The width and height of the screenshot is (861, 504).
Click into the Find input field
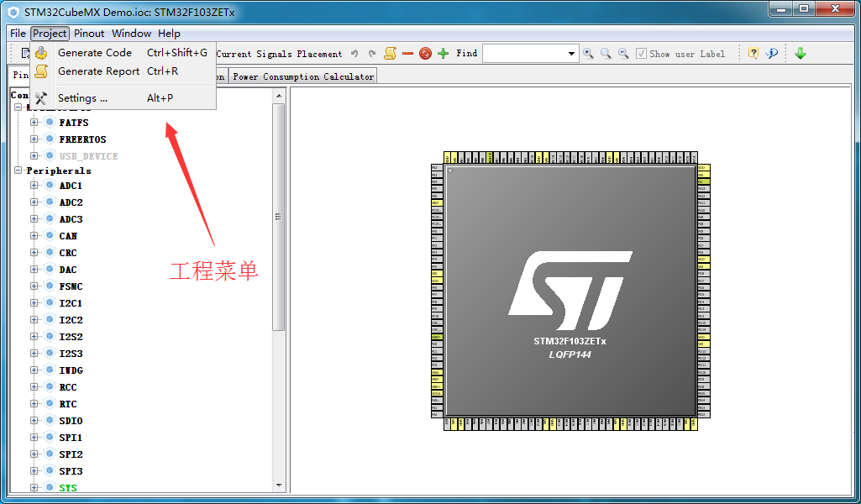point(524,54)
